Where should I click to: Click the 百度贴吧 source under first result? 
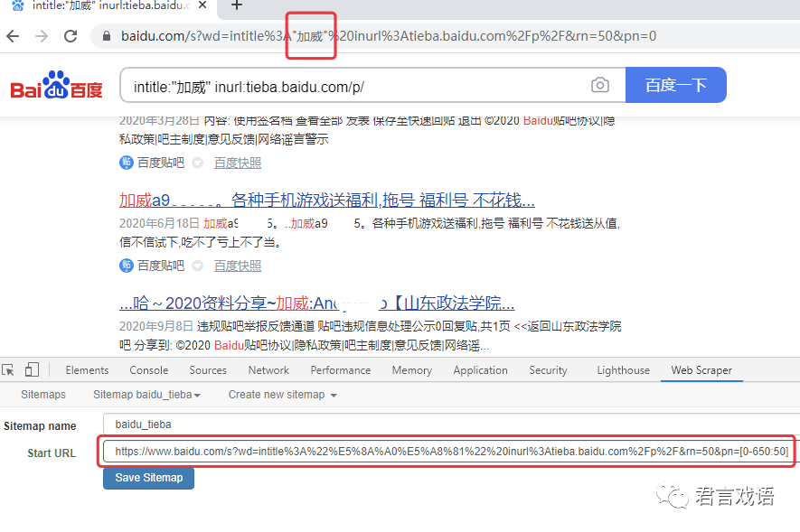pyautogui.click(x=161, y=163)
